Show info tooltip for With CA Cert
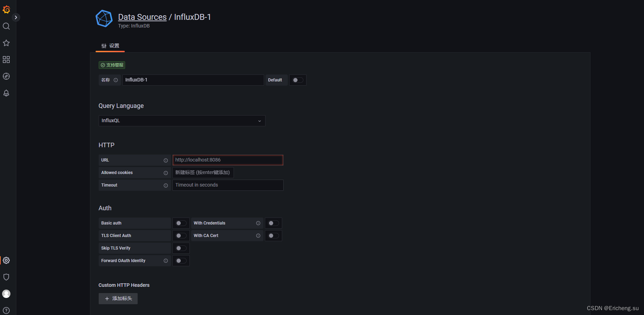The image size is (644, 315). pos(258,236)
